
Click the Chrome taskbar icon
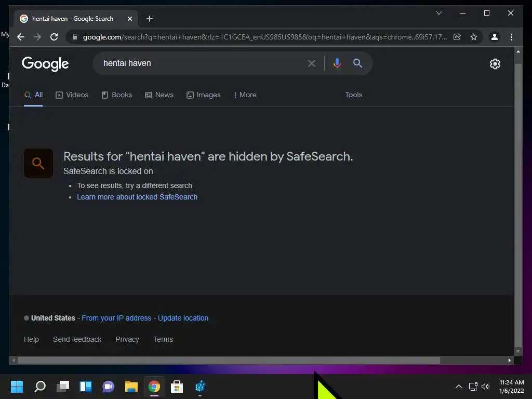coord(154,387)
